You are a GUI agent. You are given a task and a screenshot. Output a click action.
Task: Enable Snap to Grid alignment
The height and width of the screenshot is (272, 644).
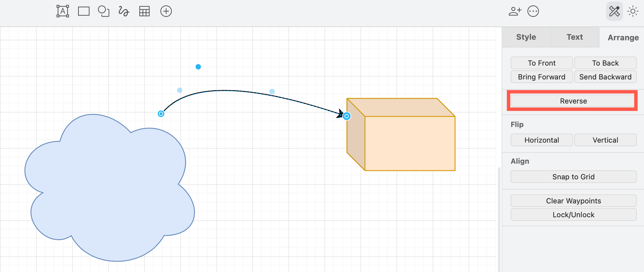573,177
